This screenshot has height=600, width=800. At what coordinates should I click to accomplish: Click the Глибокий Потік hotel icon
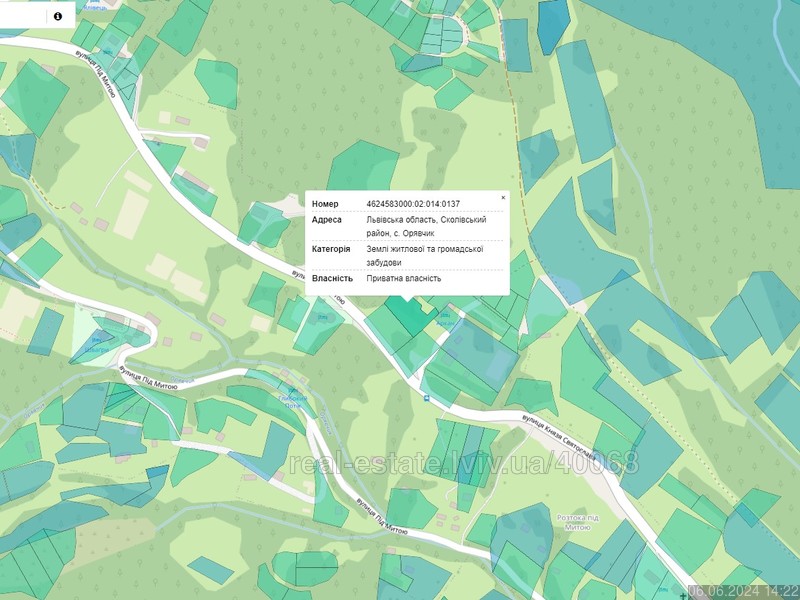click(292, 390)
